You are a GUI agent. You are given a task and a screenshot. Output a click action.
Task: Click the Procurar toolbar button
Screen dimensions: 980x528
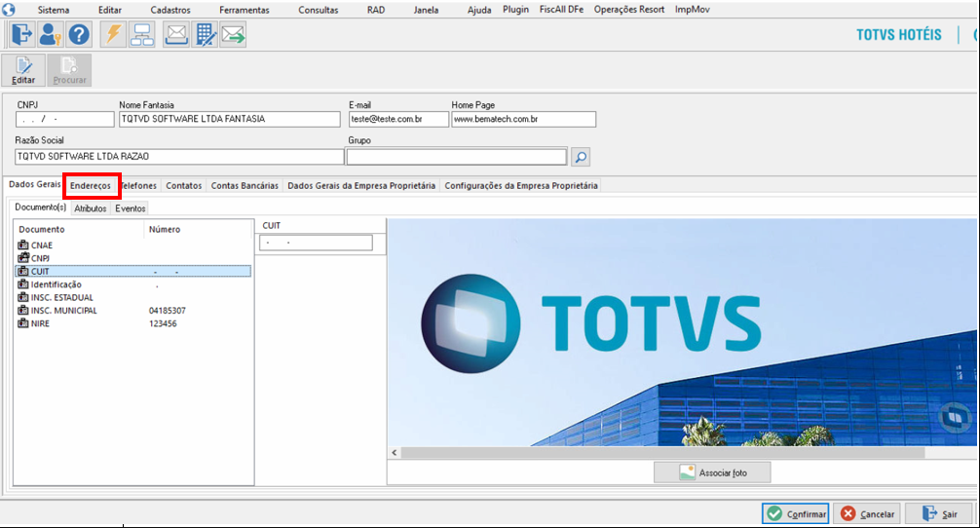[69, 70]
